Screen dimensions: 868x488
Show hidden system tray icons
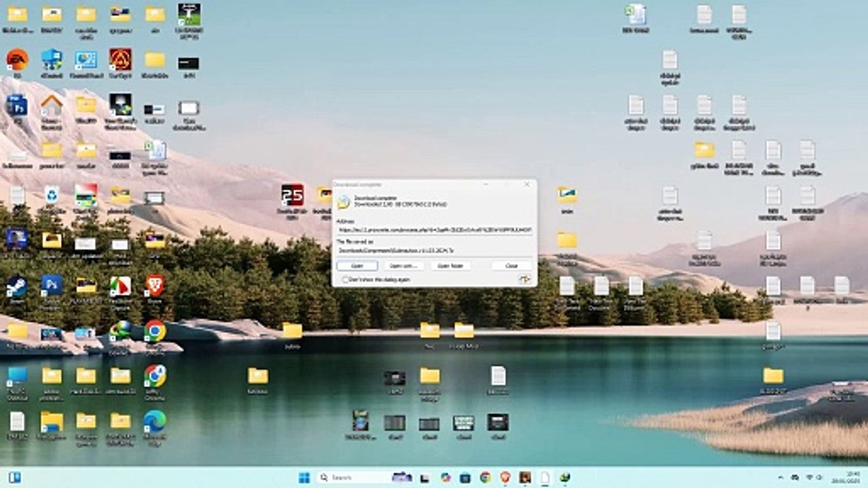[x=780, y=477]
